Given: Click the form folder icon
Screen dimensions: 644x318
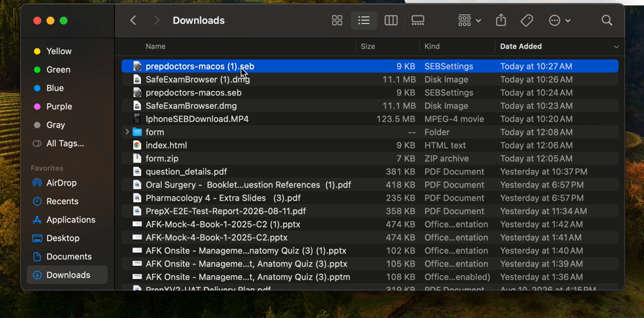Looking at the screenshot, I should click(x=137, y=132).
